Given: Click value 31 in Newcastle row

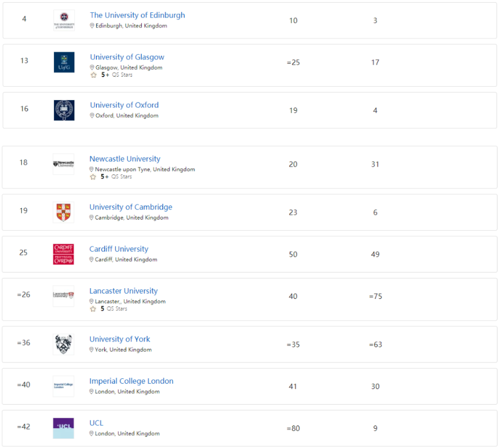Looking at the screenshot, I should click(x=375, y=164).
